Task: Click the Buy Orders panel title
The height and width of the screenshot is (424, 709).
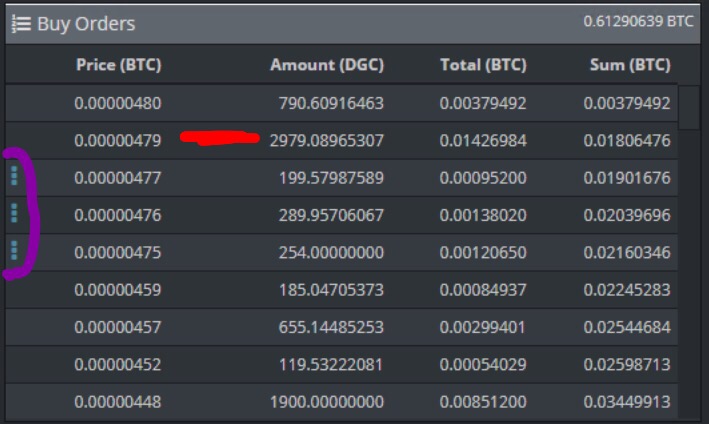Action: (x=86, y=24)
